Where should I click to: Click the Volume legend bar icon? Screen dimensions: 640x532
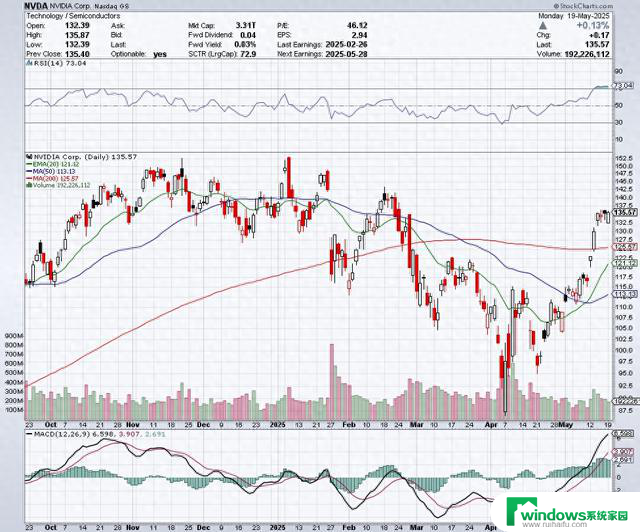click(29, 185)
